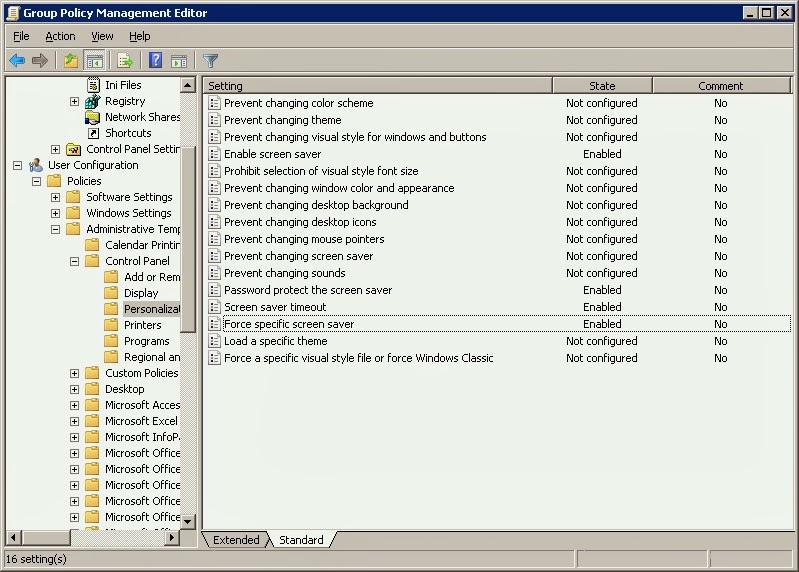This screenshot has height=572, width=799.
Task: Click the icon beside Prevent changing color scheme
Action: click(x=215, y=103)
